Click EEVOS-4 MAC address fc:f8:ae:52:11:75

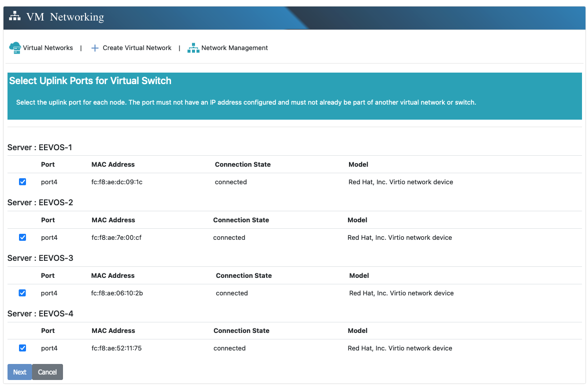[x=116, y=348]
